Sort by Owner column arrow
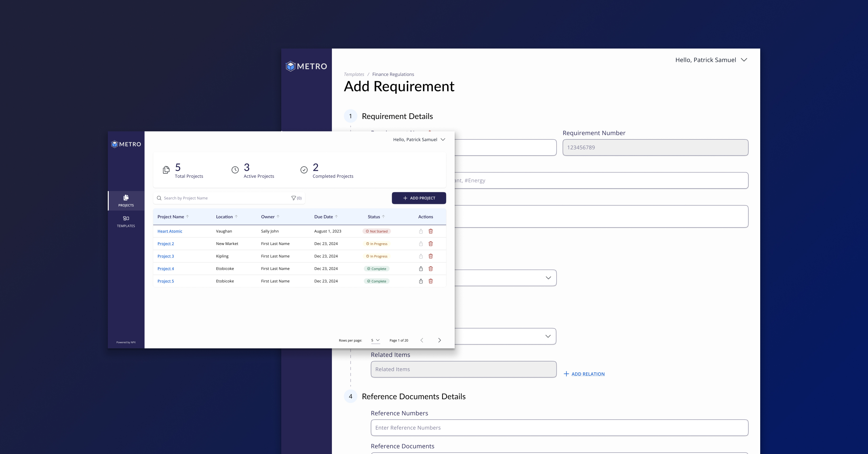Viewport: 868px width, 454px height. coord(278,217)
